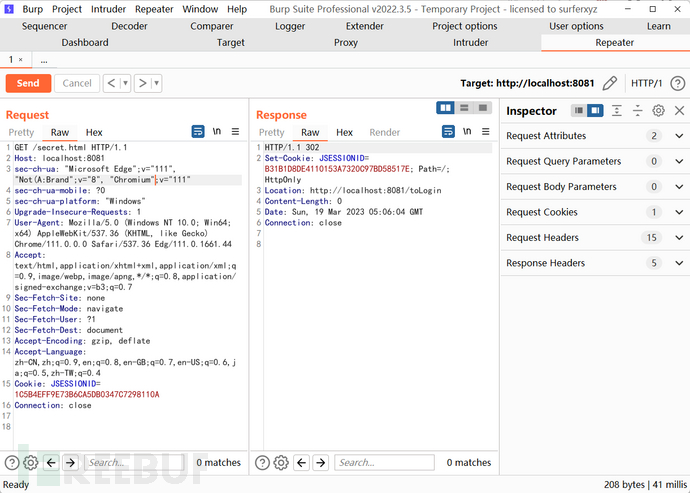Go back in history with < button
This screenshot has width=690, height=493.
point(111,83)
